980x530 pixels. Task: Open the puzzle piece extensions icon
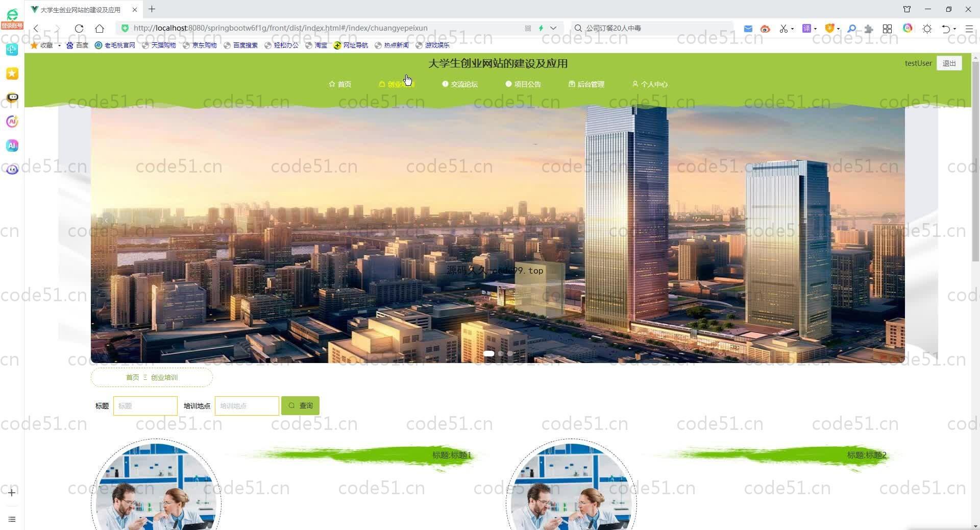click(x=869, y=29)
